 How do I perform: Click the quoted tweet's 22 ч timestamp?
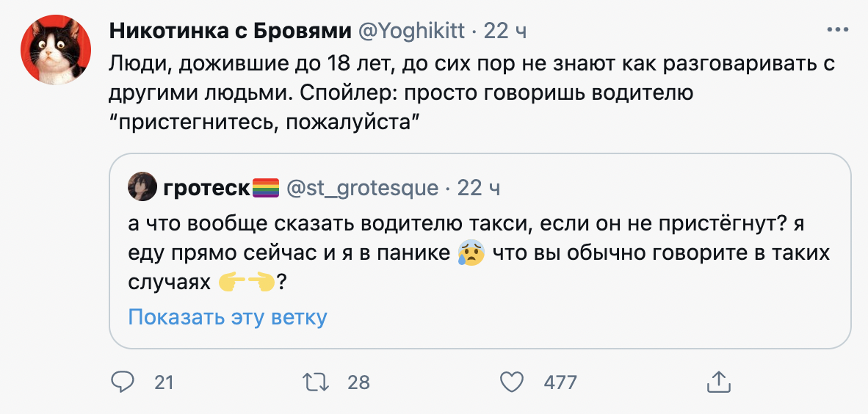tap(478, 188)
